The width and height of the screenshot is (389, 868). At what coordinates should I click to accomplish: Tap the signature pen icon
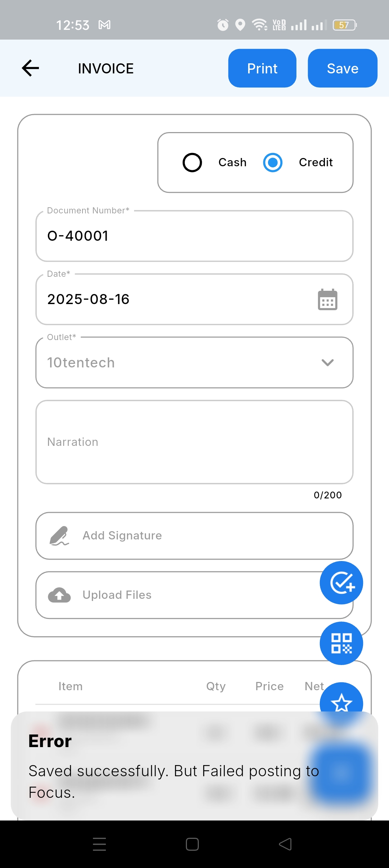59,536
